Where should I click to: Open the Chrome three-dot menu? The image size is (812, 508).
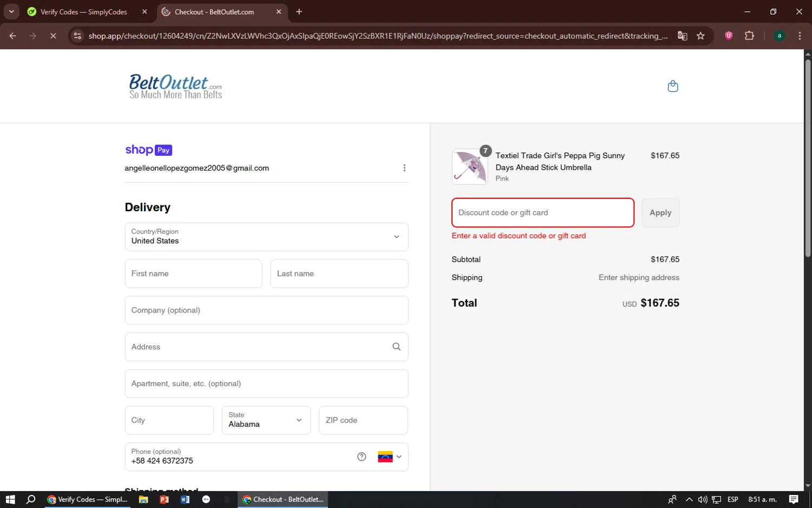800,36
